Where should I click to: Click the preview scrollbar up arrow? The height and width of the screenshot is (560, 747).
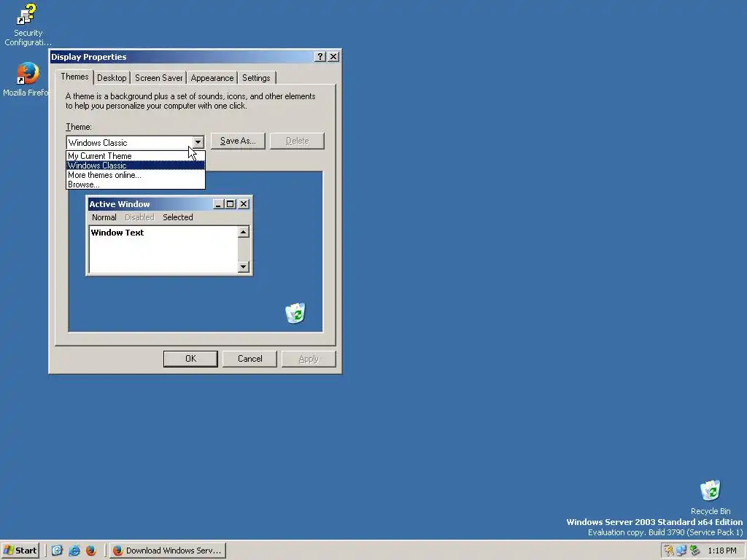[244, 232]
